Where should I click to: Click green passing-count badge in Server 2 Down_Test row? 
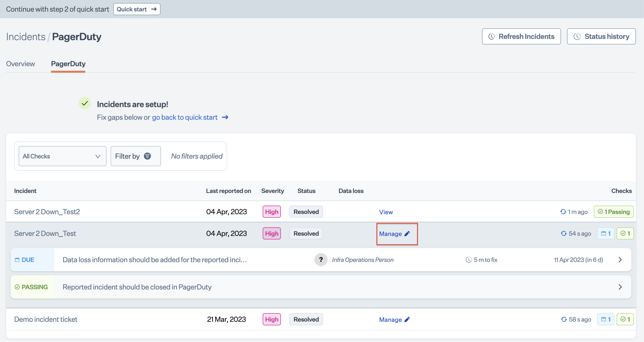[625, 233]
